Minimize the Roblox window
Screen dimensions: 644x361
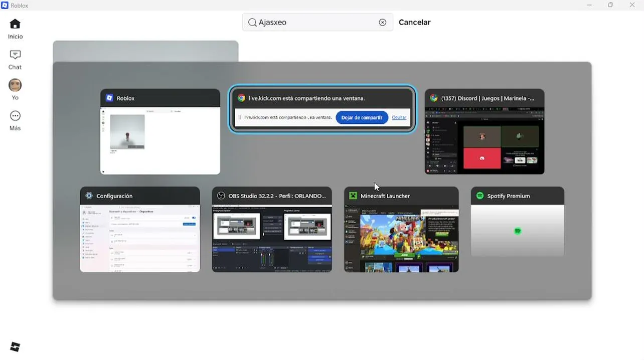[588, 5]
